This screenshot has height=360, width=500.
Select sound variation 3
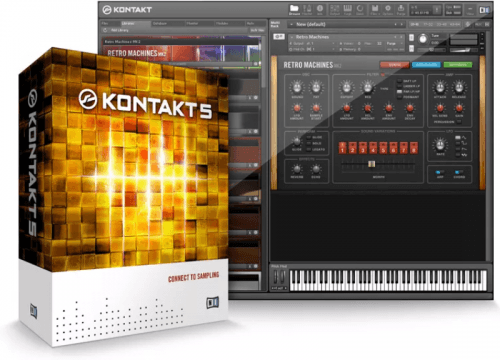tap(363, 148)
